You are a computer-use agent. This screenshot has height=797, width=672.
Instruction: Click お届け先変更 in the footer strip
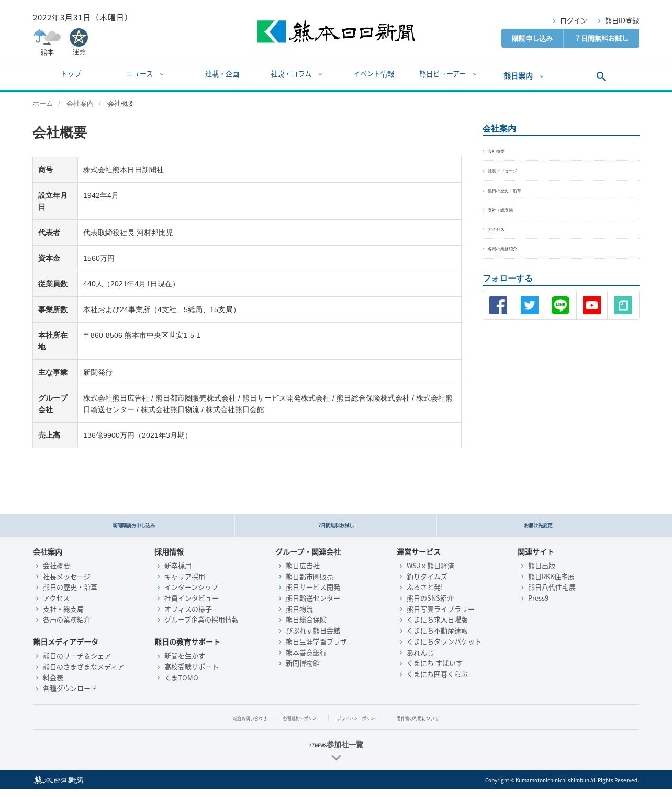[538, 525]
